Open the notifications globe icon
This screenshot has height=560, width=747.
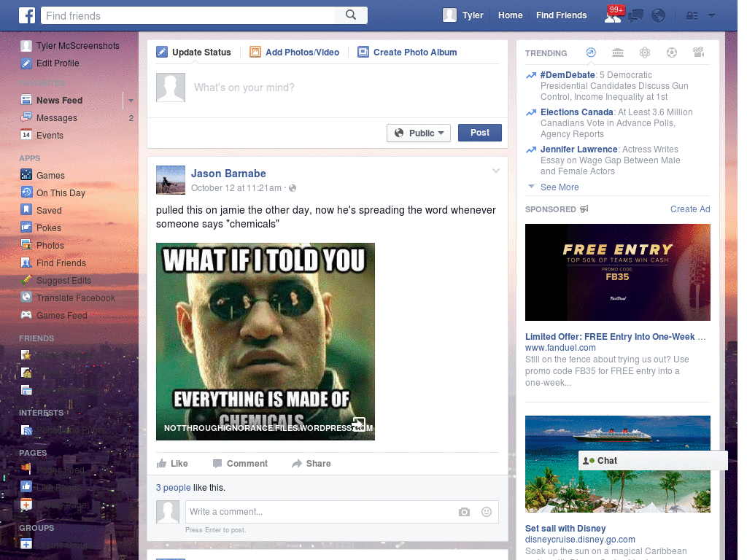tap(659, 16)
